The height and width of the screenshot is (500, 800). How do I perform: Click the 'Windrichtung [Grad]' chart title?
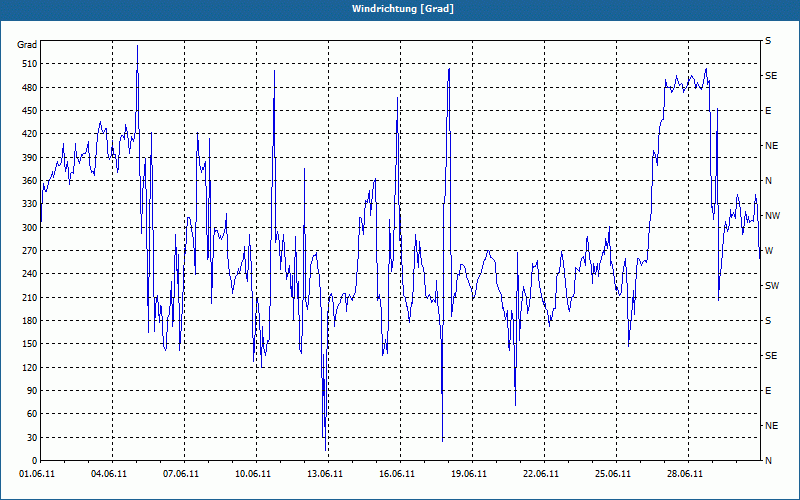coord(403,9)
